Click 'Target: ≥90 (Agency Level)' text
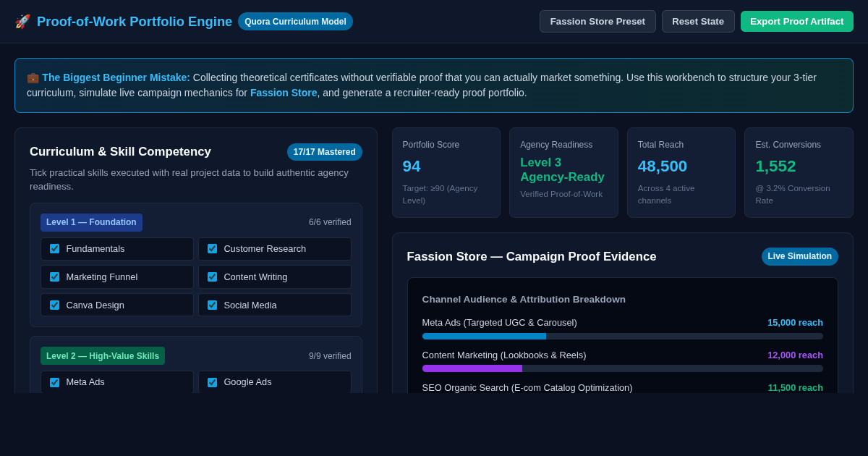The height and width of the screenshot is (456, 868). point(441,194)
